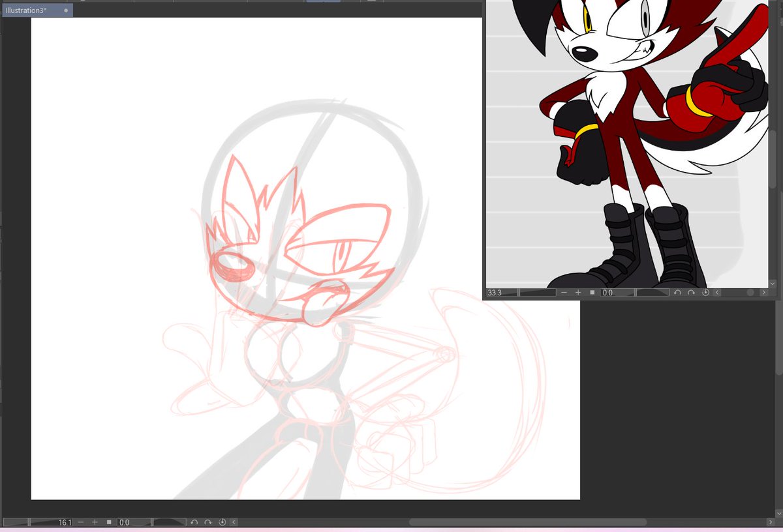
Task: Rotate main canvas right
Action: [208, 522]
